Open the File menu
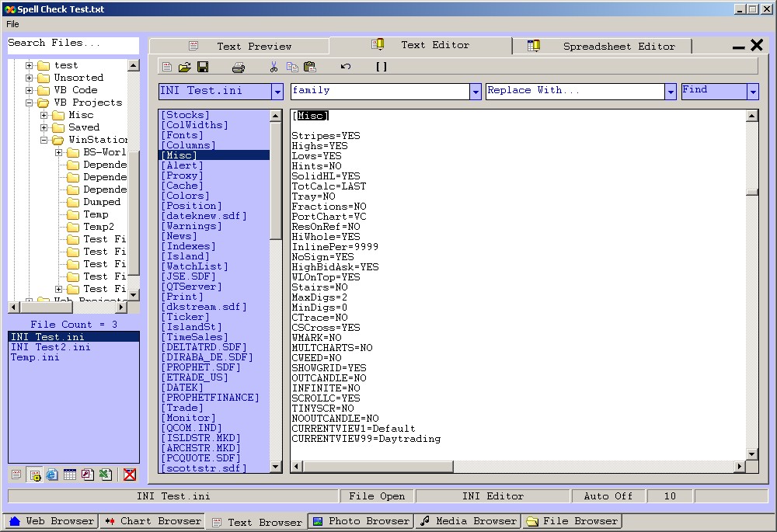This screenshot has width=777, height=532. click(13, 24)
